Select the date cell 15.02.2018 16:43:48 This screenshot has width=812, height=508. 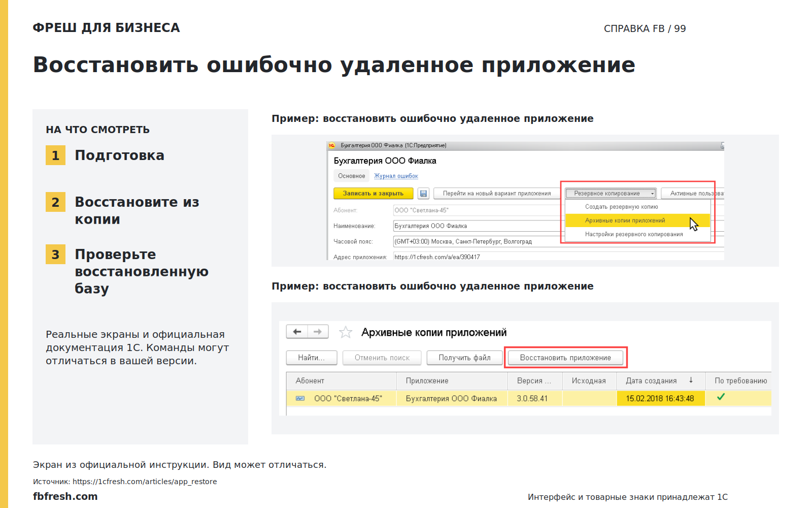tap(660, 398)
